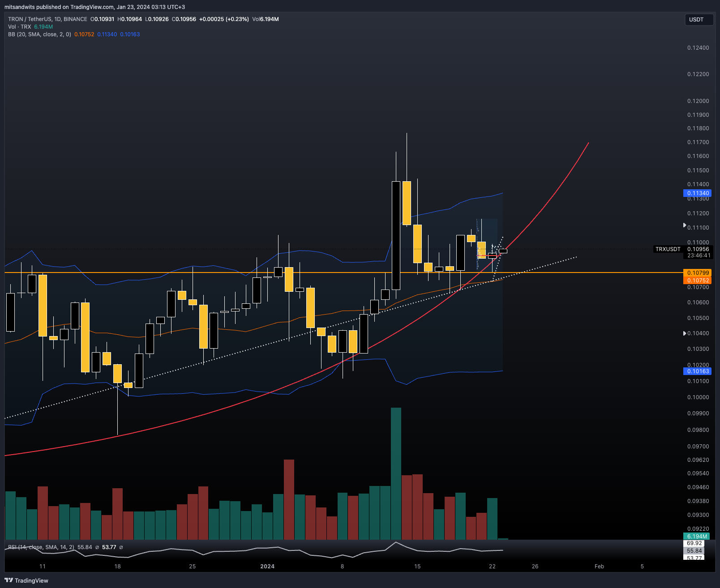Select the TRON / TetherUS, 1D, BINANCE legend title
720x588 pixels.
coord(47,19)
